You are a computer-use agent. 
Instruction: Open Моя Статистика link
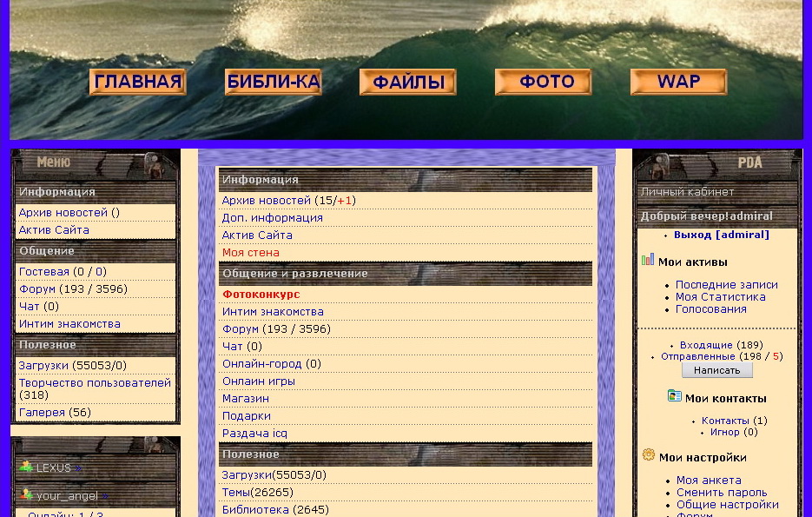click(x=720, y=297)
